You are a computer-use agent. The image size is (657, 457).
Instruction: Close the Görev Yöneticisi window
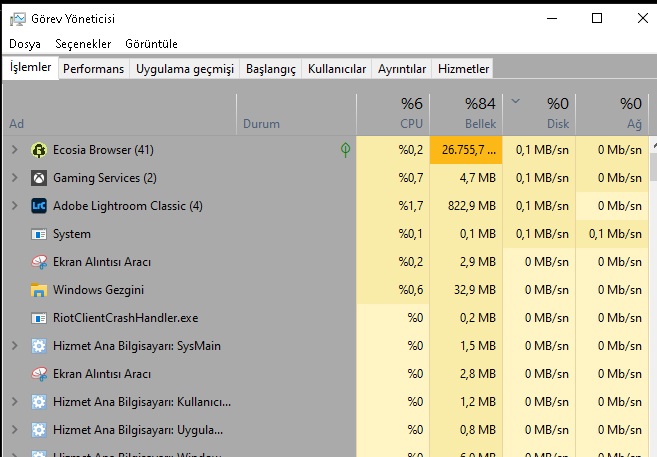coord(642,18)
